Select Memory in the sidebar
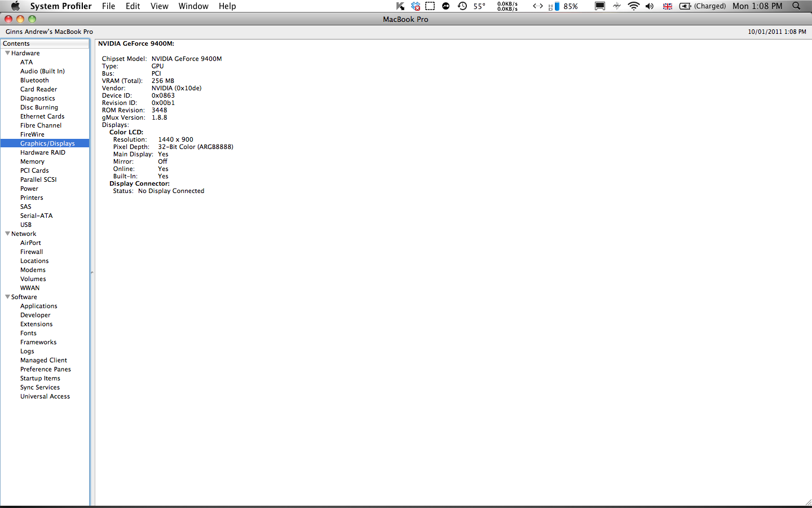812x508 pixels. pos(32,161)
